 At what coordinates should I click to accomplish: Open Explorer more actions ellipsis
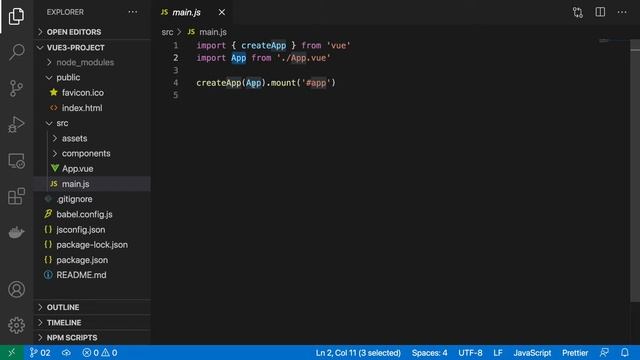point(133,12)
